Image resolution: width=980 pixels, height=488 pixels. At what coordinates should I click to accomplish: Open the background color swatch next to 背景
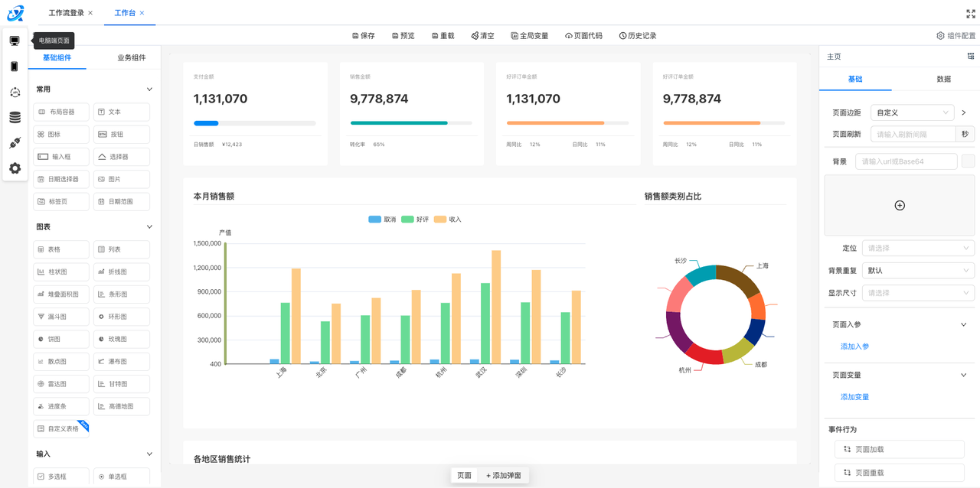pyautogui.click(x=968, y=161)
